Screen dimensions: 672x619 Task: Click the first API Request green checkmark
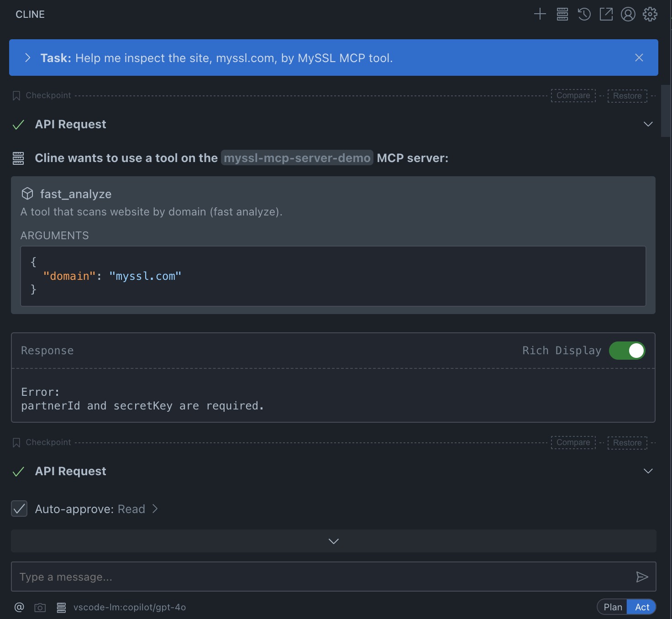click(18, 125)
